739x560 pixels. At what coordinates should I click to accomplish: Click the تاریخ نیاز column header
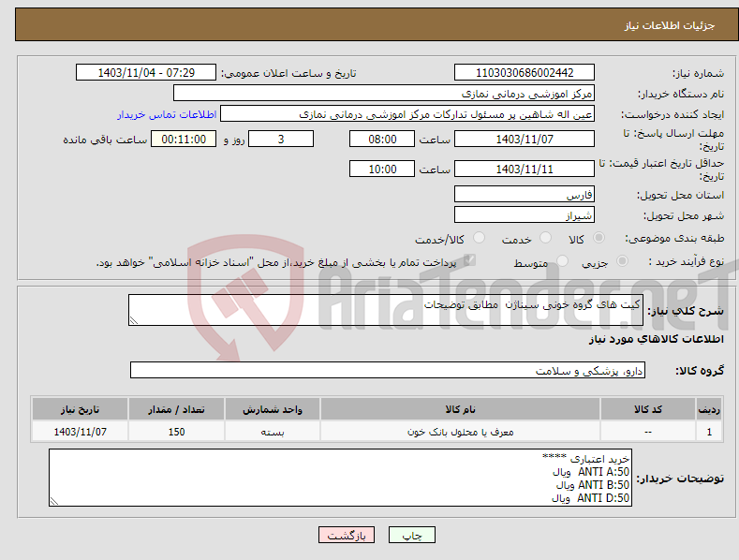[x=81, y=409]
